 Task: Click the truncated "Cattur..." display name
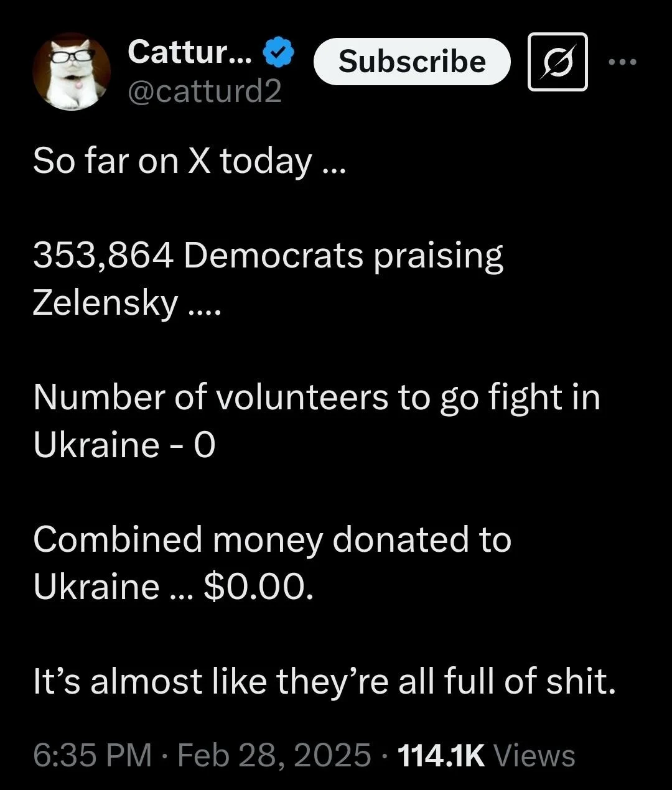click(190, 52)
